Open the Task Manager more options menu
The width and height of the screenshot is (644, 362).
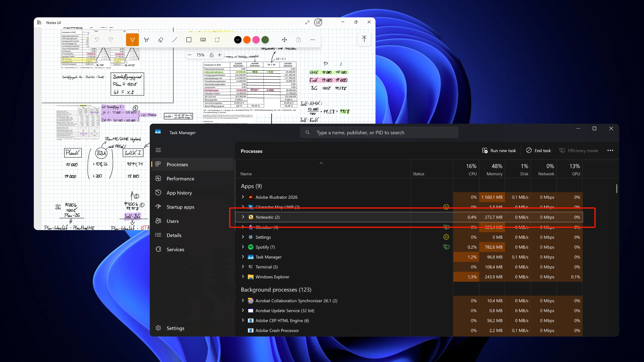coord(610,150)
